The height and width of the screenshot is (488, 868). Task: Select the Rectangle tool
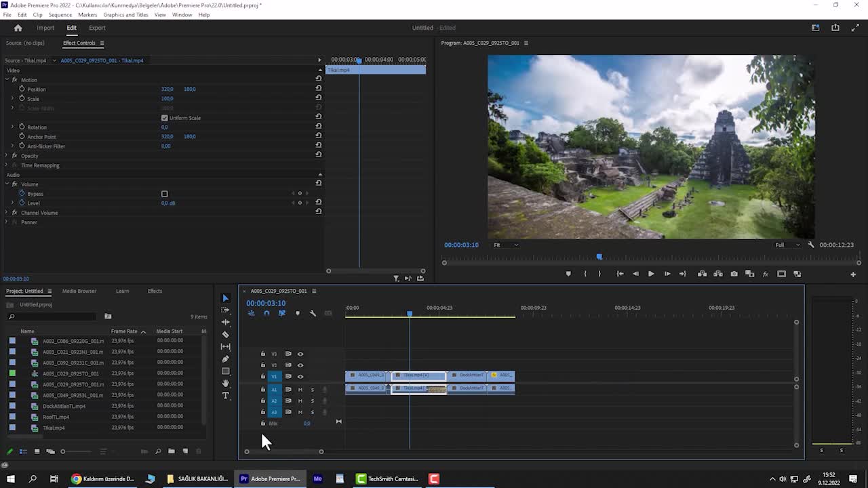[x=226, y=371]
